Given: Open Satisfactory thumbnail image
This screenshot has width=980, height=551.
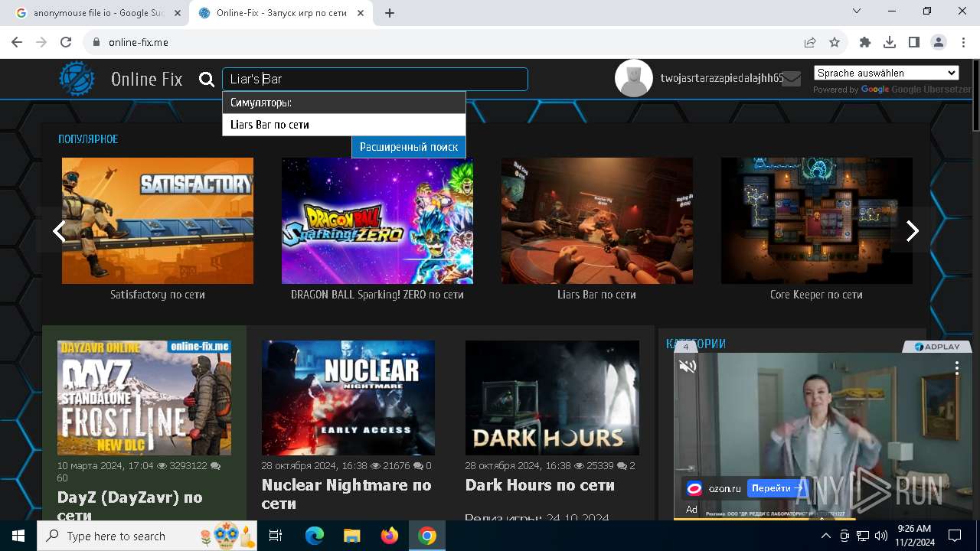Looking at the screenshot, I should (x=158, y=220).
